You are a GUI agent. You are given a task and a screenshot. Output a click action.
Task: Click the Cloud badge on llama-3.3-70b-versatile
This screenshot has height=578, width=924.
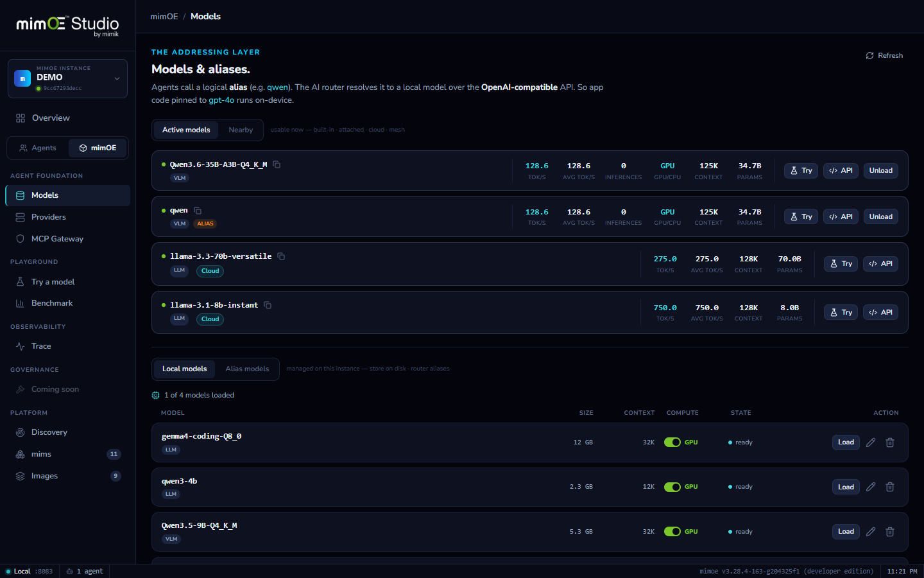click(x=210, y=271)
